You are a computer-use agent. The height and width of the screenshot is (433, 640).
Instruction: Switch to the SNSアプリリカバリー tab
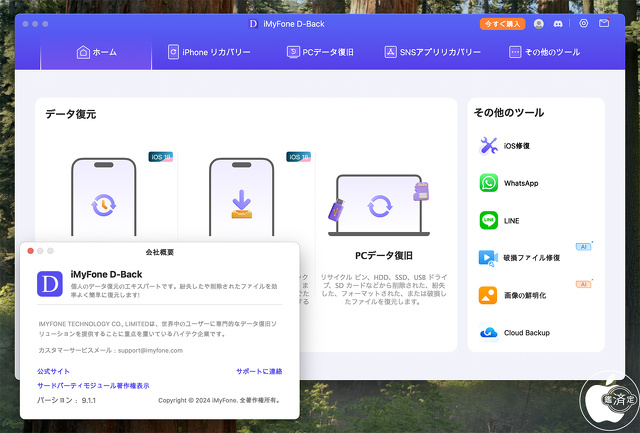coord(432,52)
